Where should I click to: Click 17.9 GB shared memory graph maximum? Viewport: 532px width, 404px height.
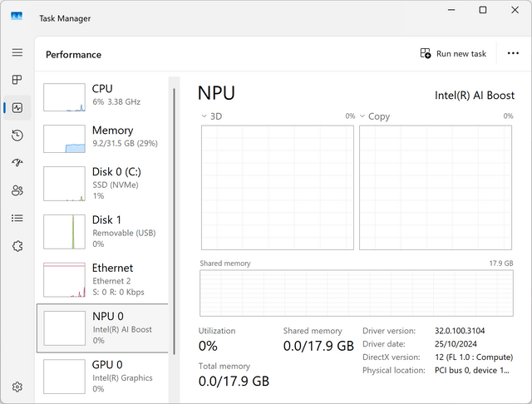(x=501, y=264)
